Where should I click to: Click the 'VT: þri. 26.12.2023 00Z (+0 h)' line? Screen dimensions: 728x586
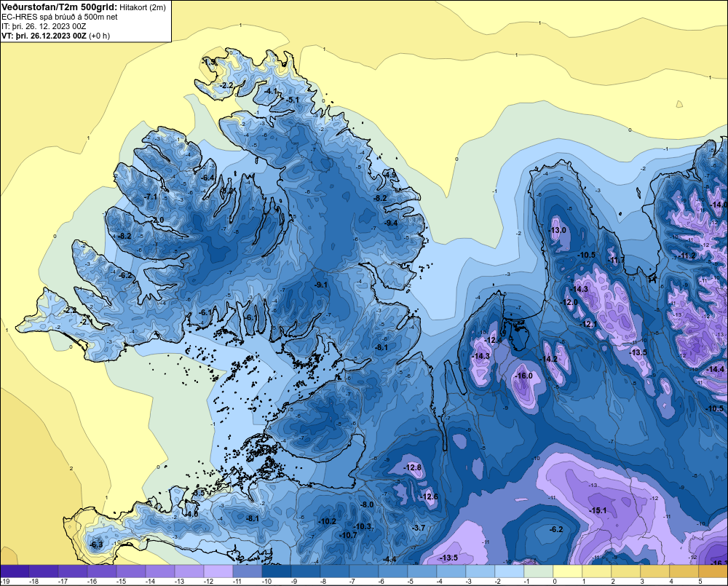56,36
